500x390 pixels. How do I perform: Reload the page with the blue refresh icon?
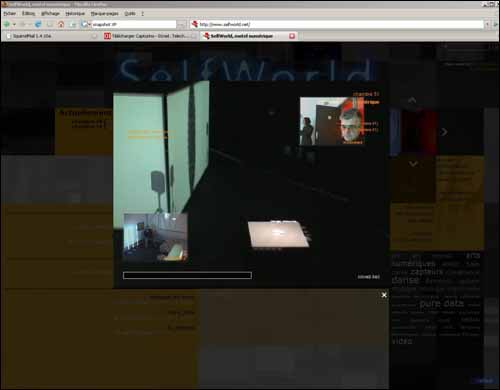tap(38, 24)
